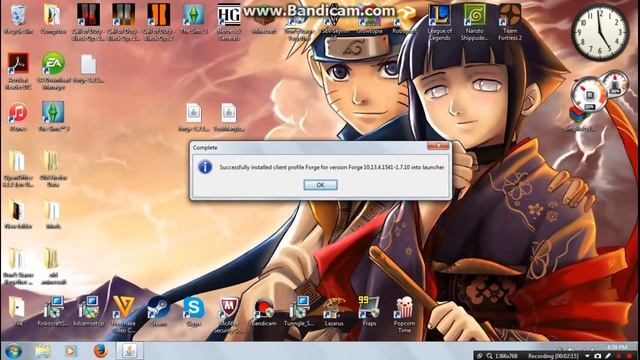Select the Lazarus desktop shortcut

pos(334,311)
